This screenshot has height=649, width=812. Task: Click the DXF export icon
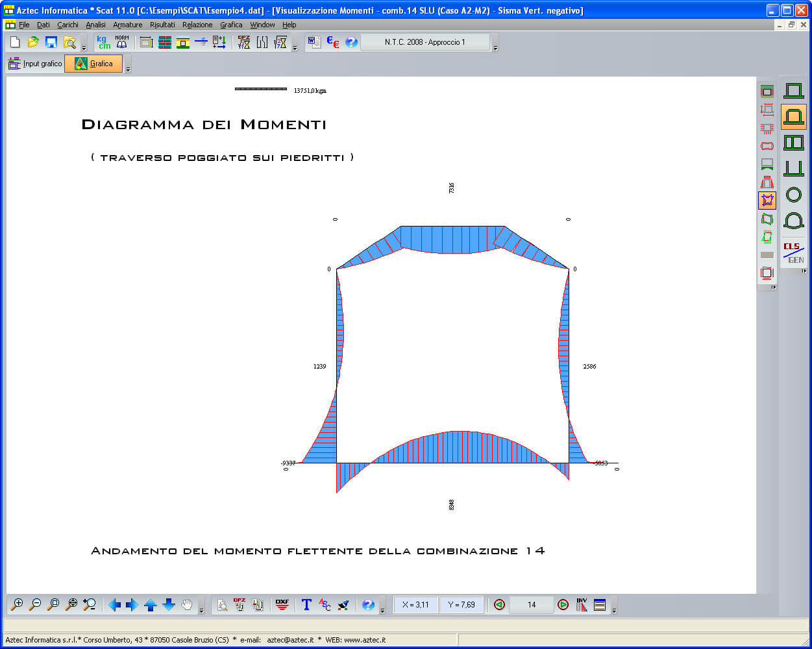point(282,605)
